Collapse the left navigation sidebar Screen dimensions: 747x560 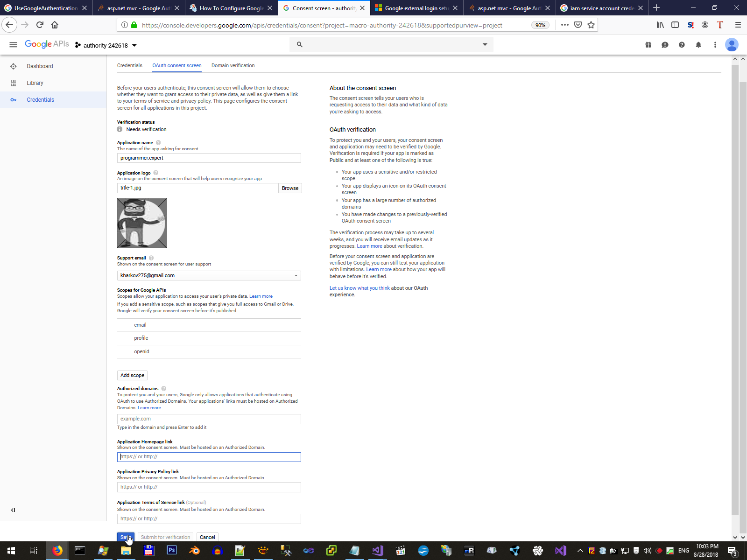point(13,510)
